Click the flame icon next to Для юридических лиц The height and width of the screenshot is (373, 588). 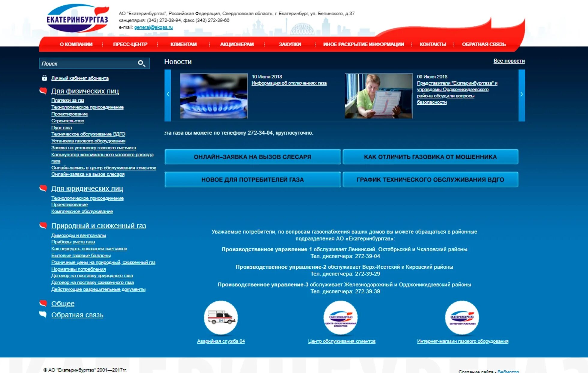coord(43,188)
